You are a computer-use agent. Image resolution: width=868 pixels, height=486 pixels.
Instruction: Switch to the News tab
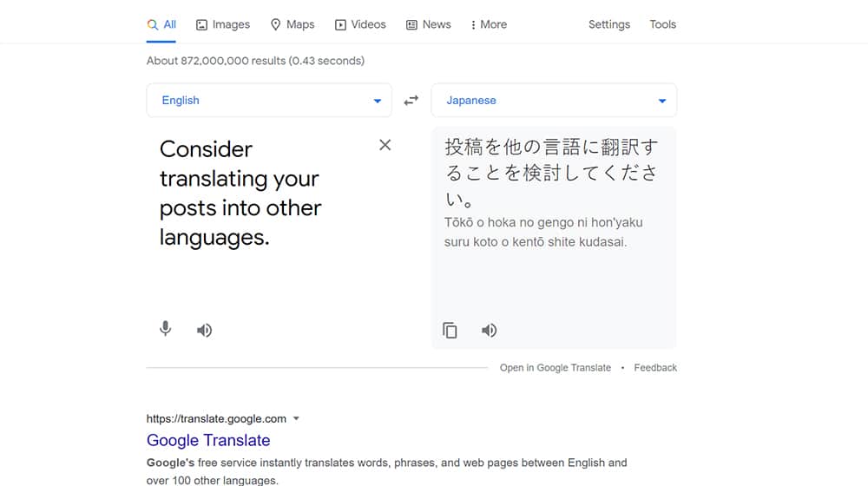click(429, 24)
